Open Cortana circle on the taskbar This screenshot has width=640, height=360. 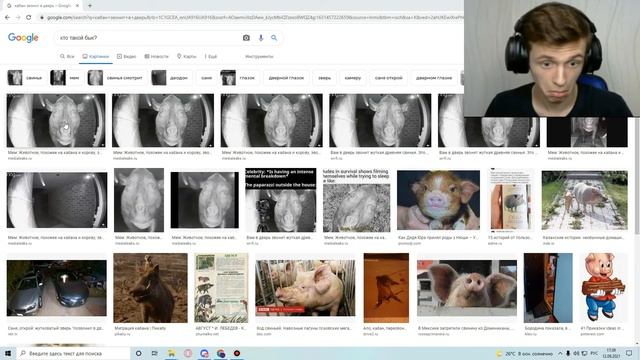click(x=139, y=353)
